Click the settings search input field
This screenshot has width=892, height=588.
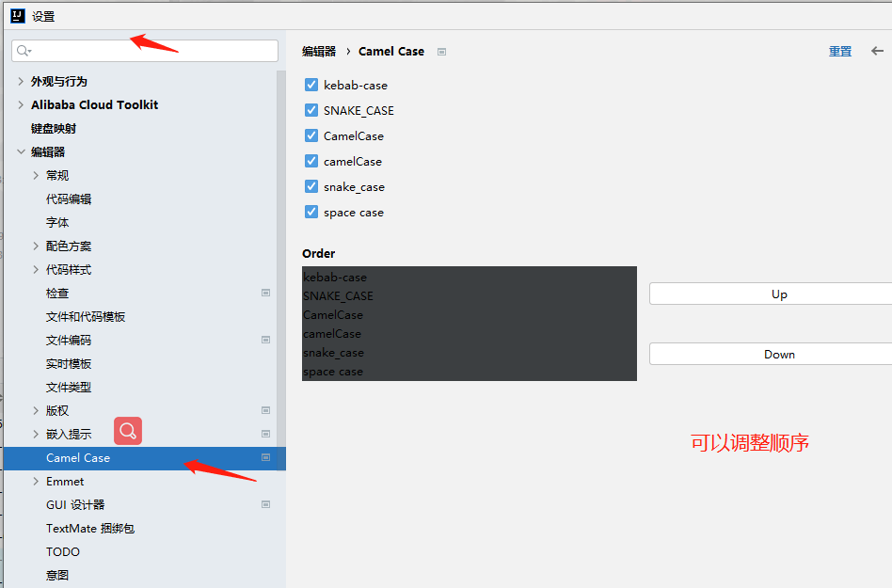[145, 51]
